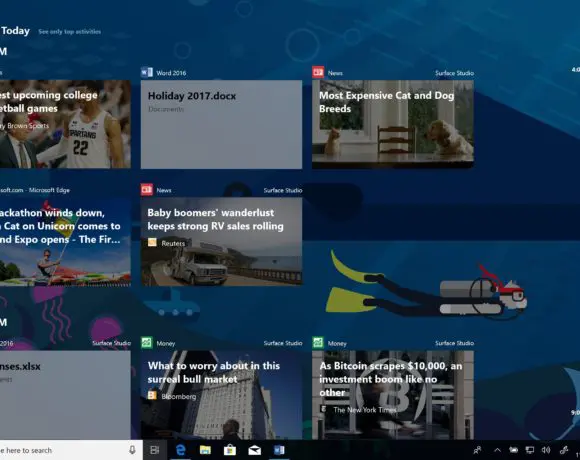The height and width of the screenshot is (460, 580).
Task: Click the News label above Cat and Dog card
Action: pos(335,73)
